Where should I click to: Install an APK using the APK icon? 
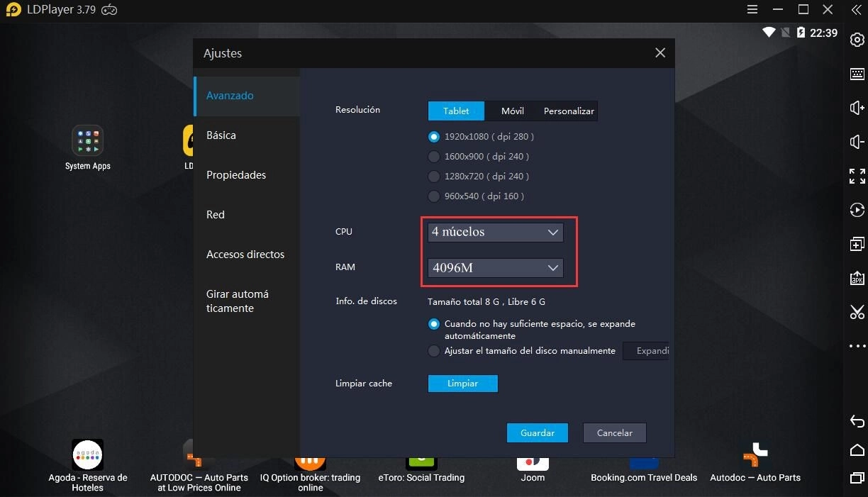[857, 278]
